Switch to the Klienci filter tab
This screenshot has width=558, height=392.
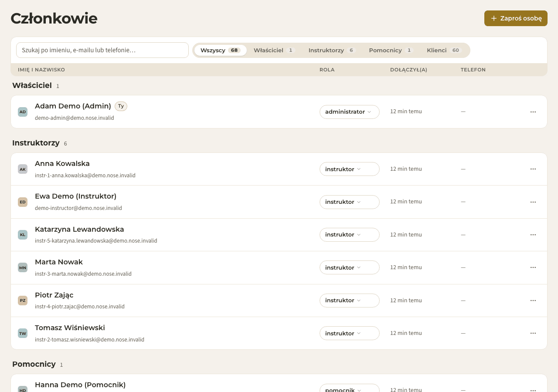click(x=444, y=50)
